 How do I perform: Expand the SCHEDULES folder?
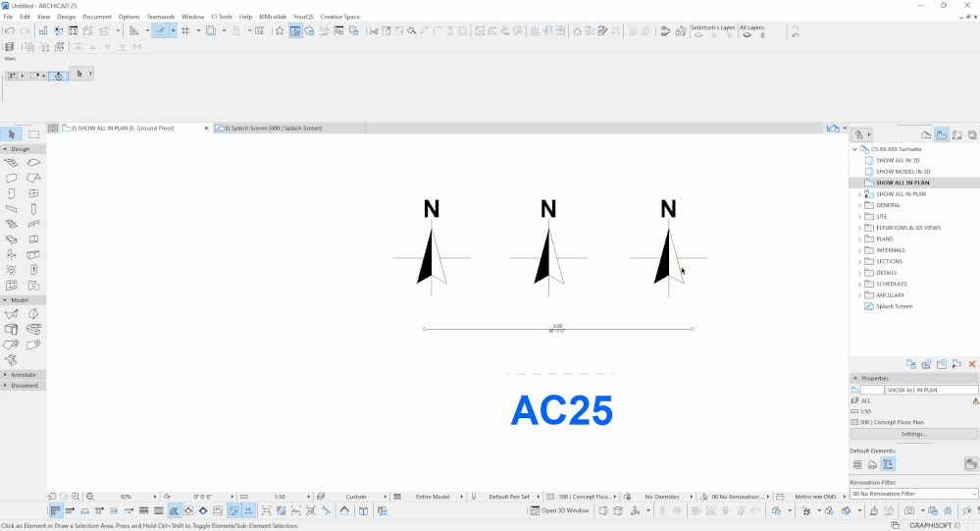click(x=859, y=284)
